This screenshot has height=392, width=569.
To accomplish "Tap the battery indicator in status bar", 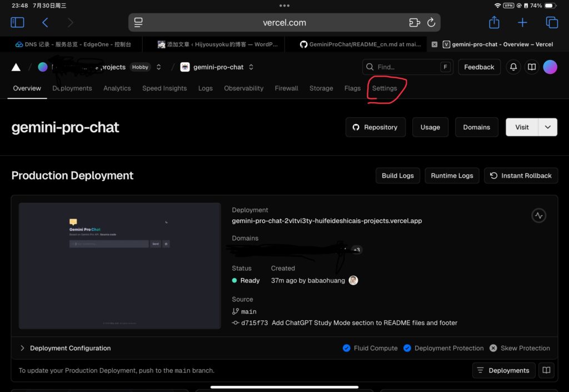I will point(550,6).
